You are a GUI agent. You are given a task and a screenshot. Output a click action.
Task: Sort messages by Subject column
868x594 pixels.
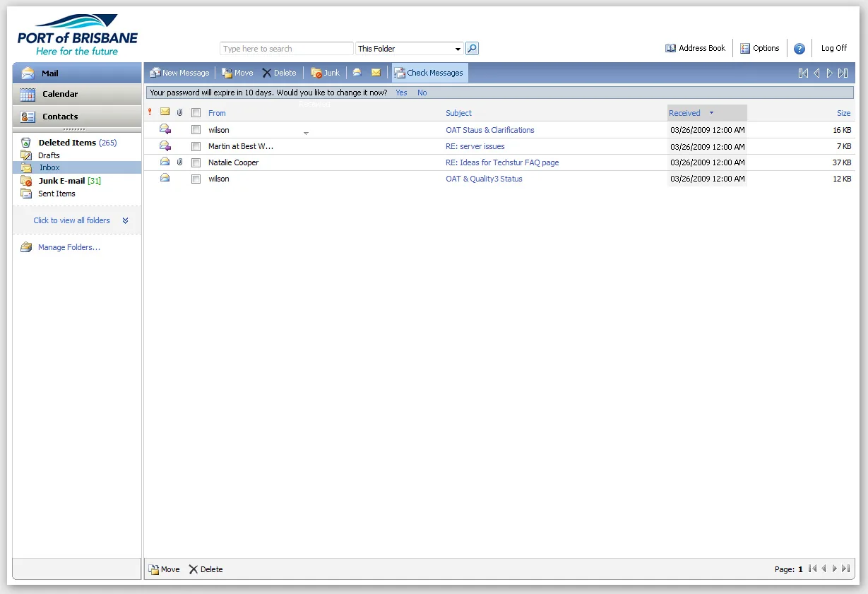458,113
